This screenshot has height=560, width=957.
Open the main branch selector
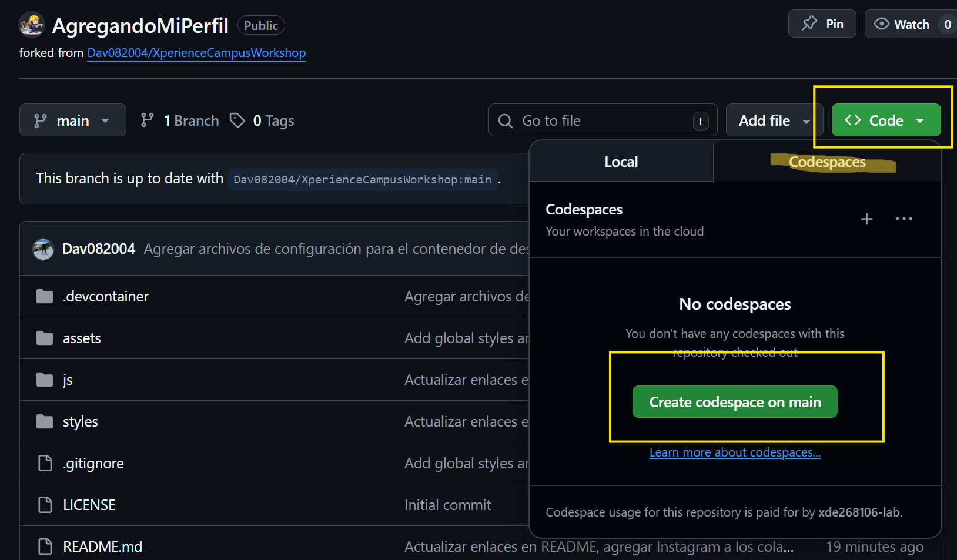(72, 120)
